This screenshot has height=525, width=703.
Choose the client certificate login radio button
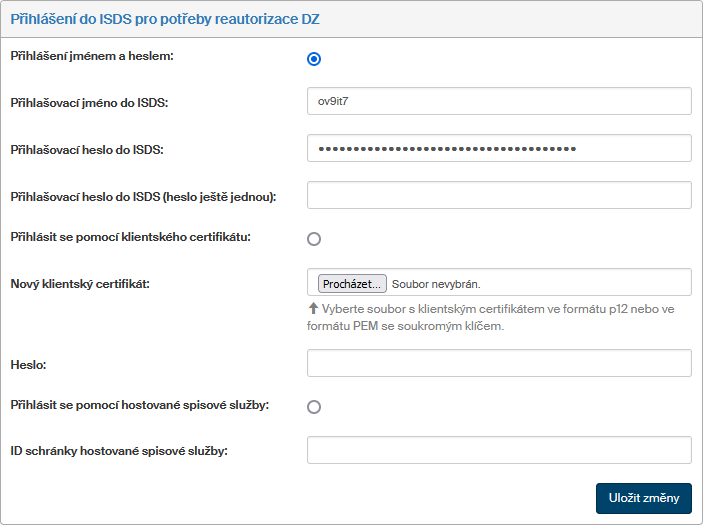[314, 239]
